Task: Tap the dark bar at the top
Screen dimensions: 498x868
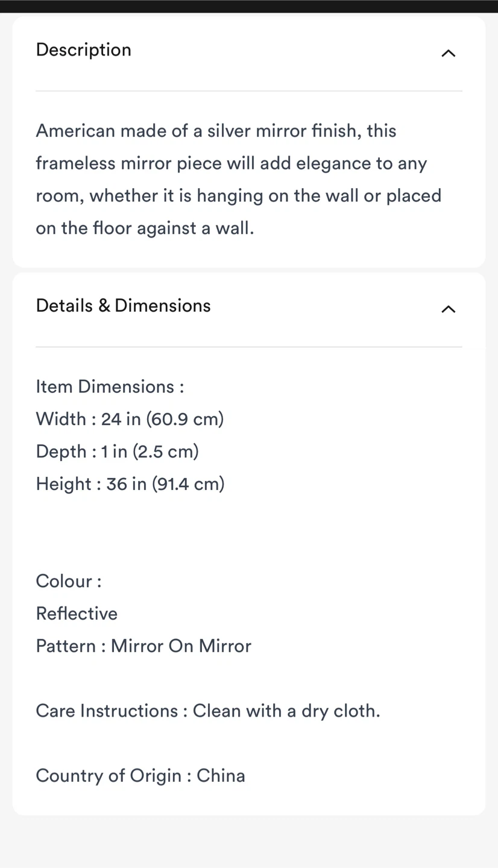Action: click(x=249, y=6)
